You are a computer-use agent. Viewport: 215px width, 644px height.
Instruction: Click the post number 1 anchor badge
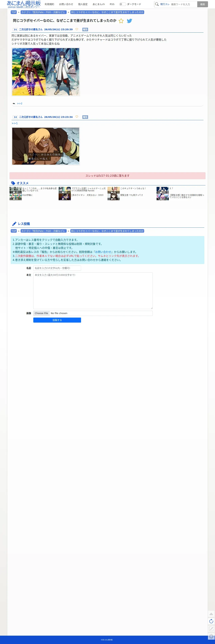[x=15, y=29]
